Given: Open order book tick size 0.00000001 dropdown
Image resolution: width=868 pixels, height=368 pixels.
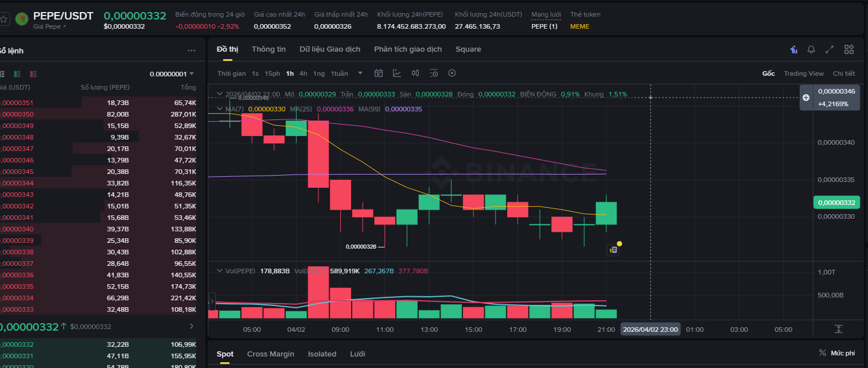Looking at the screenshot, I should click(172, 74).
